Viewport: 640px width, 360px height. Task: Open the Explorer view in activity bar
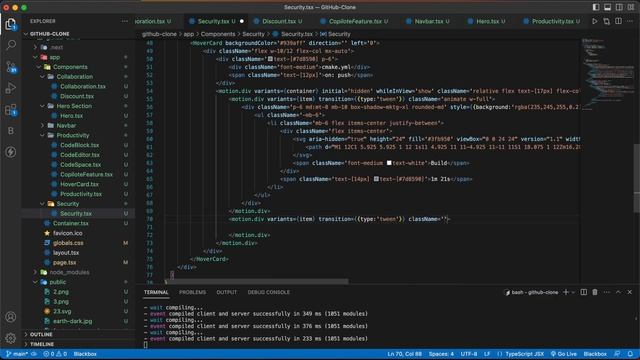11,24
